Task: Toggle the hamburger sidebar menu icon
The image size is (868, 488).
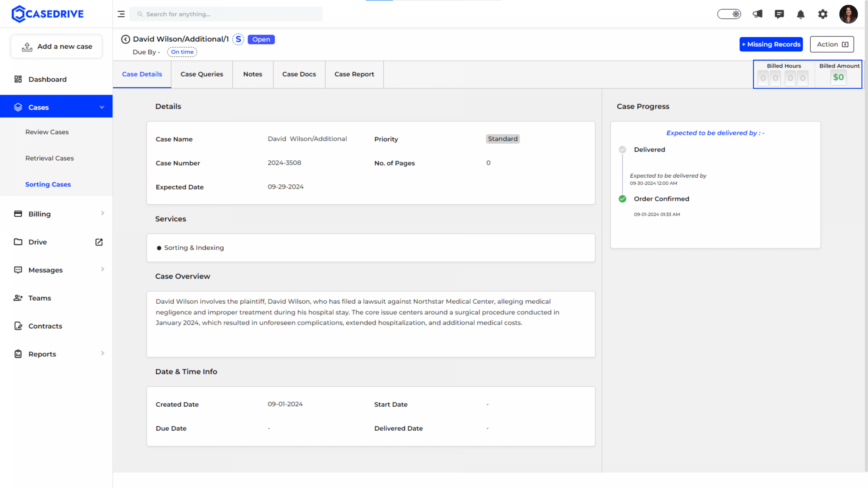Action: tap(121, 14)
